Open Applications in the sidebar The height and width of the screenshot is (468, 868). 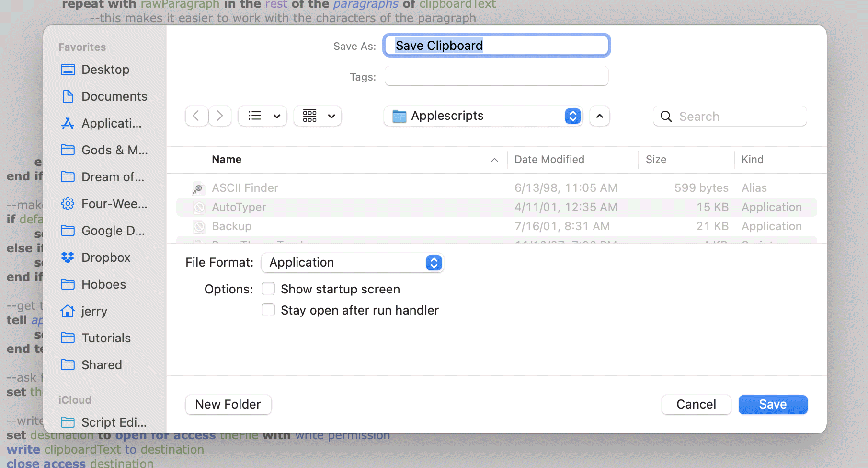coord(111,123)
